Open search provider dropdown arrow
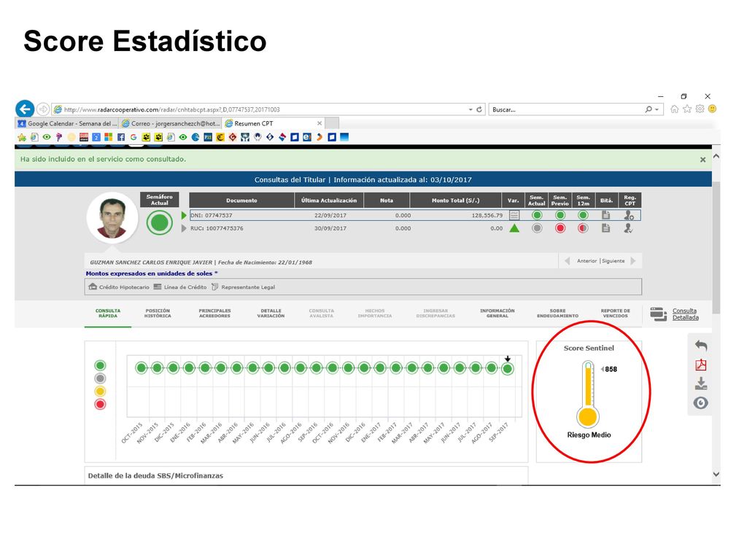 click(657, 109)
